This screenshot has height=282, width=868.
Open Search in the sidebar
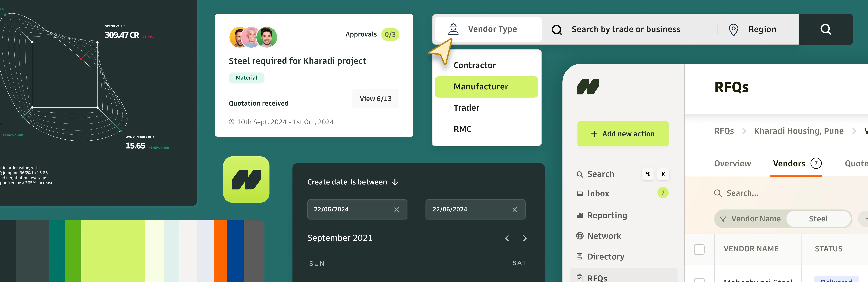tap(600, 174)
